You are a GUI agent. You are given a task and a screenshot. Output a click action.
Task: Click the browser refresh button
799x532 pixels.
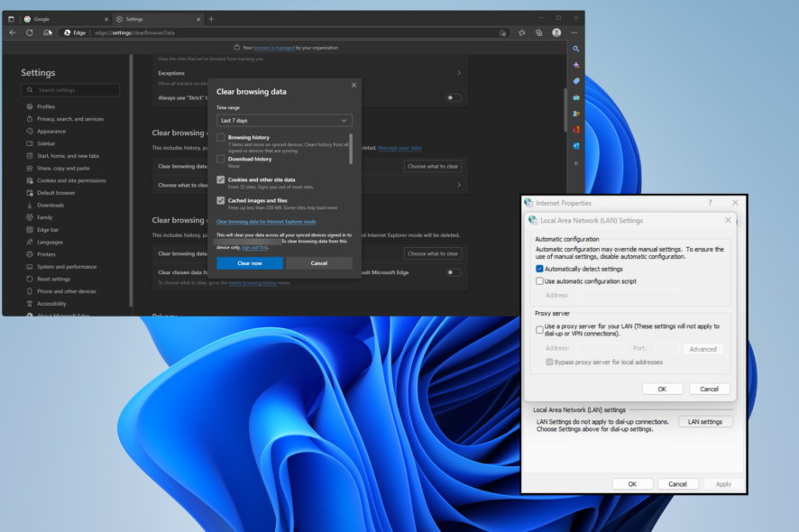pos(29,32)
